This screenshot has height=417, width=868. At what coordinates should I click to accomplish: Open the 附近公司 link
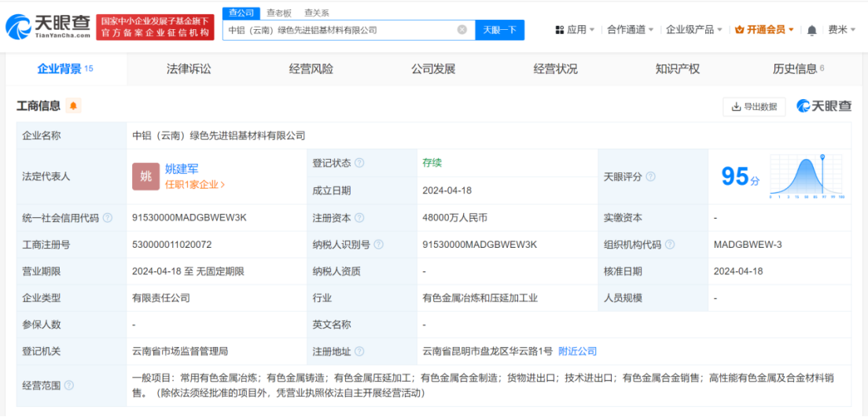(578, 351)
